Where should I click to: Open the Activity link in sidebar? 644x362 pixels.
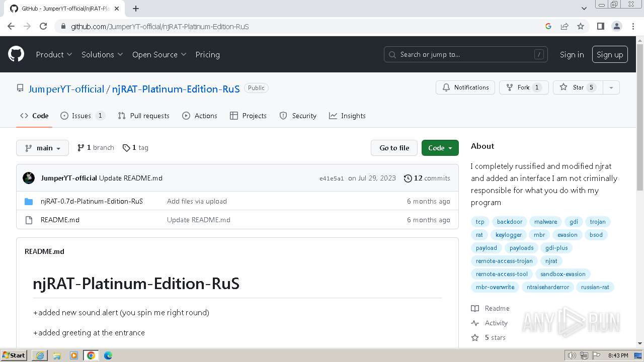point(490,323)
